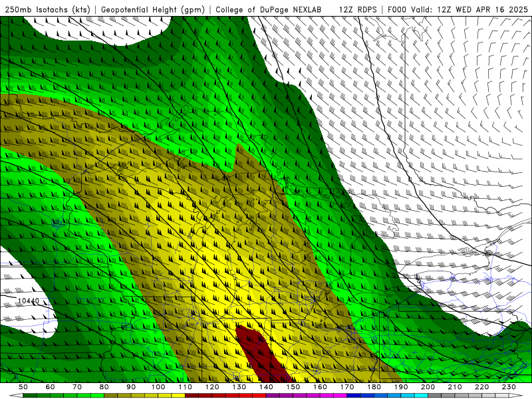Screen dimensions: 532x399
Task: Click the legend value 220
Action: pyautogui.click(x=481, y=387)
